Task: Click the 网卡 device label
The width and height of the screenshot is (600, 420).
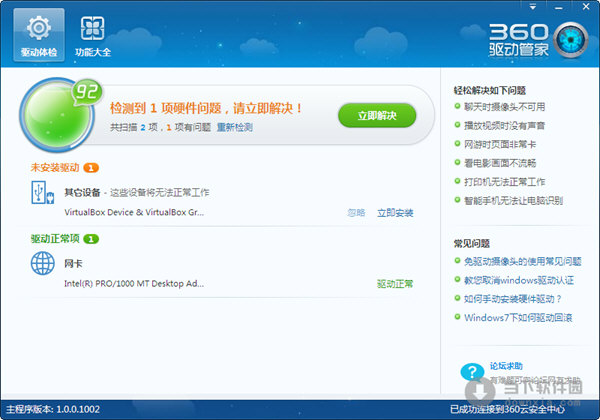Action: [x=73, y=264]
